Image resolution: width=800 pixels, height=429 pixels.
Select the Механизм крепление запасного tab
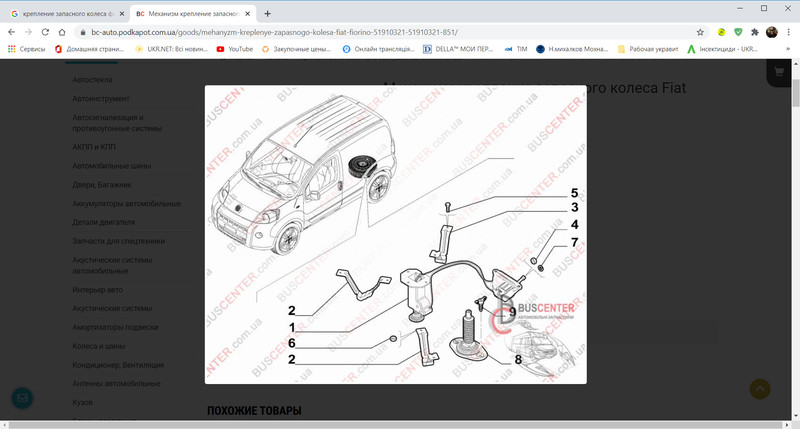pos(193,14)
